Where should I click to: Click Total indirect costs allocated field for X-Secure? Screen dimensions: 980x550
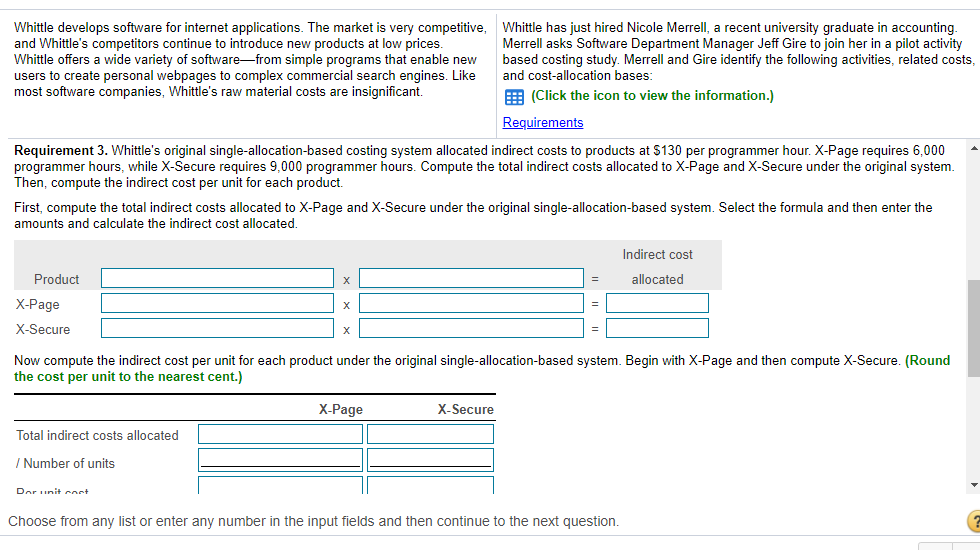pos(431,434)
